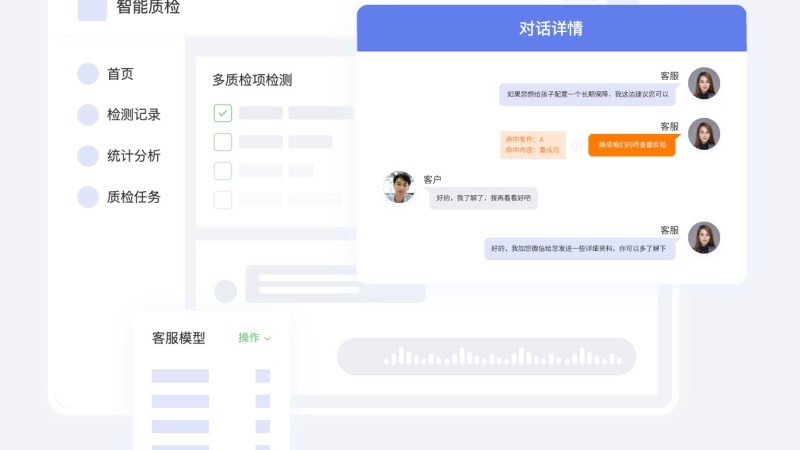Check the fourth faded checkbox in list
Screen dimensions: 800x450
coord(223,200)
